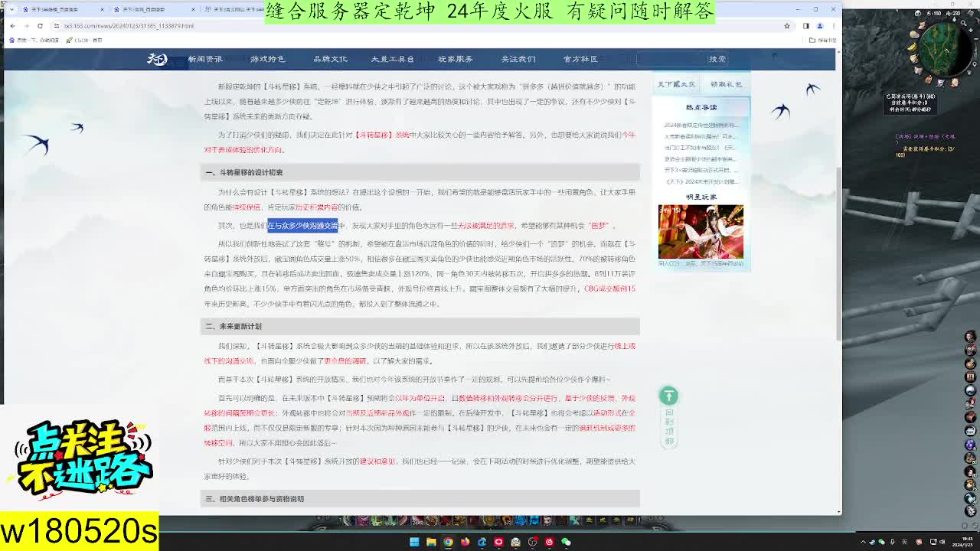Open the 官方社区 nav menu
Viewport: 980px width, 551px height.
pos(580,59)
